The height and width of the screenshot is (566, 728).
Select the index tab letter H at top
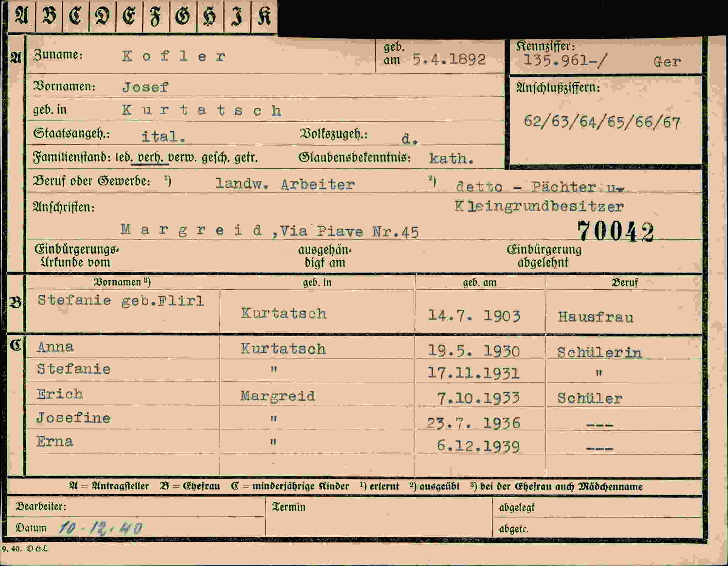[x=210, y=17]
